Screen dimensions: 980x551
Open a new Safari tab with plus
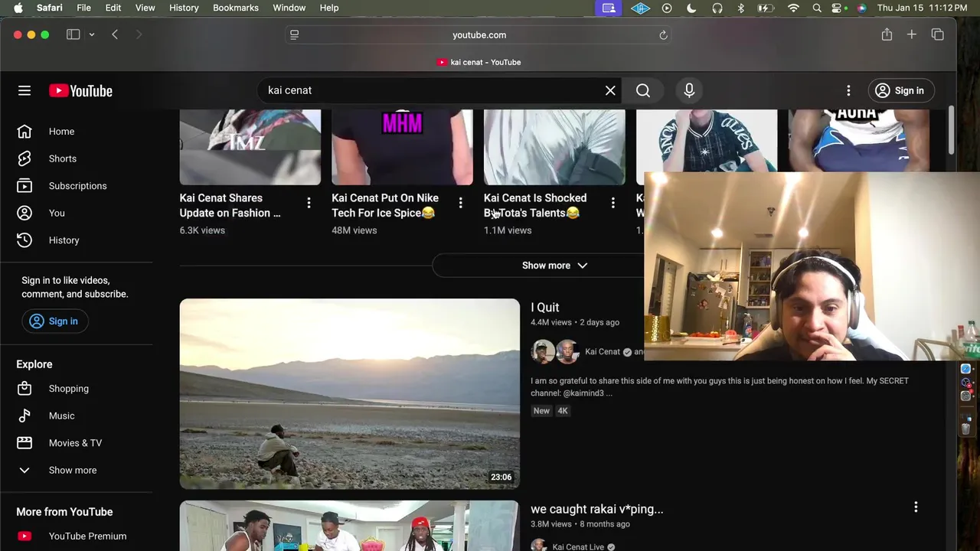click(x=912, y=34)
